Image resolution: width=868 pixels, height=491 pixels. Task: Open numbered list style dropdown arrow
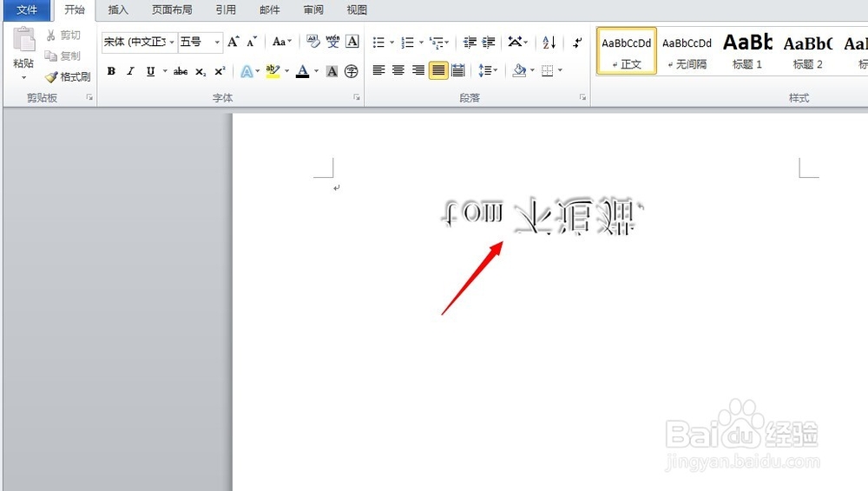[421, 42]
